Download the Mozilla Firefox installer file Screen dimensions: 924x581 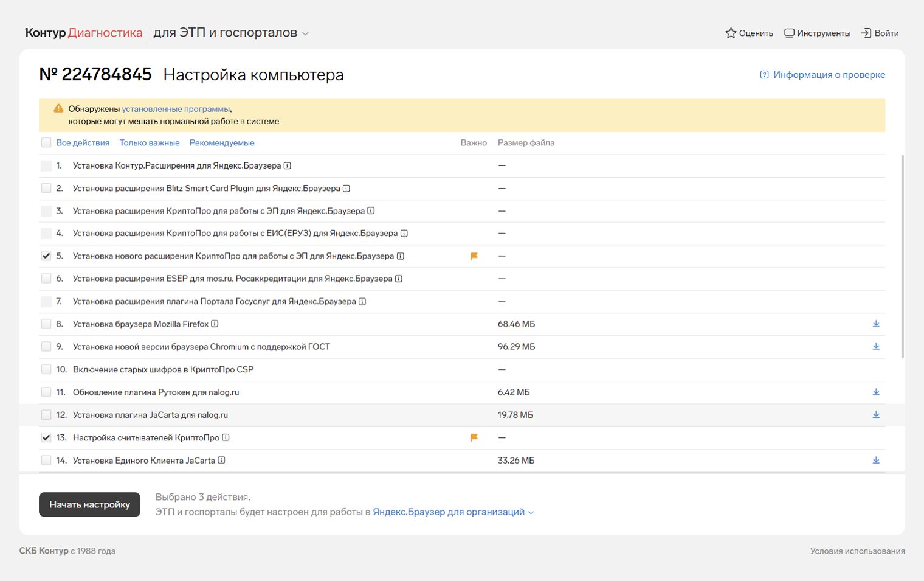point(876,324)
